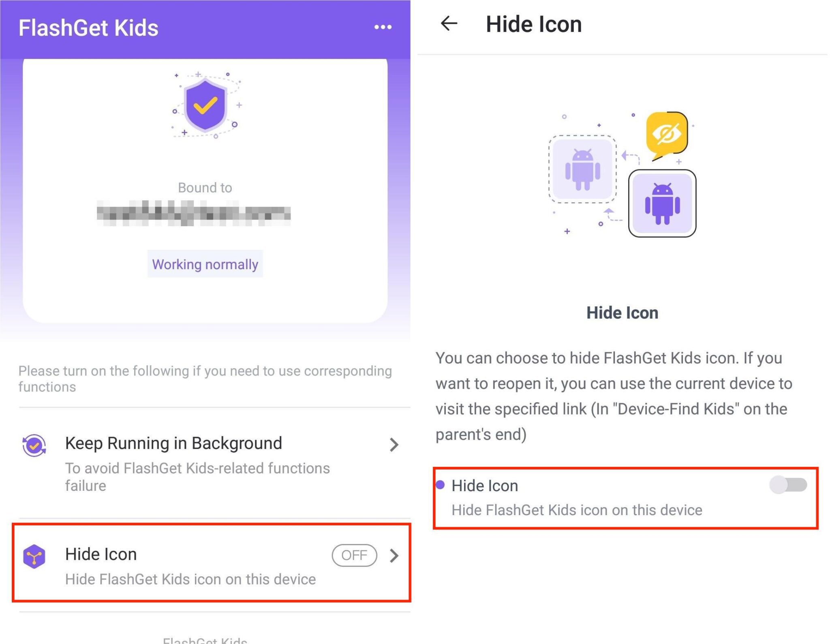
Task: Tap the Working normally status label
Action: coord(205,264)
